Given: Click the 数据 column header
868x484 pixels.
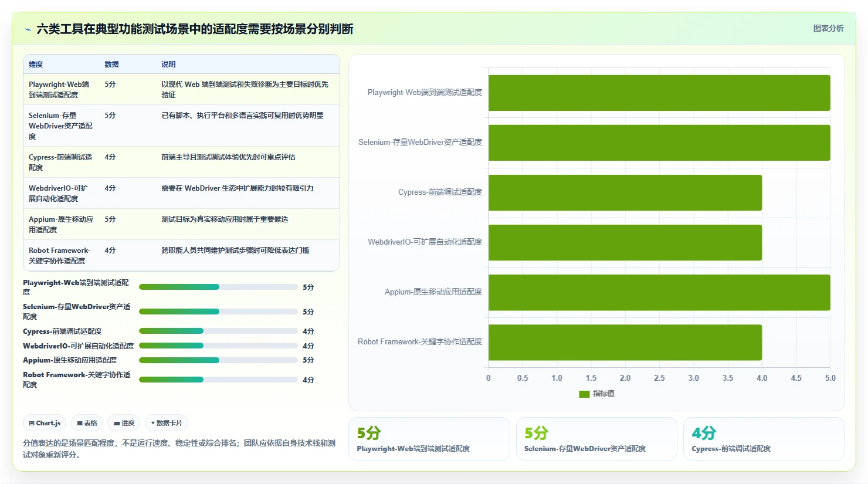Looking at the screenshot, I should [x=111, y=65].
